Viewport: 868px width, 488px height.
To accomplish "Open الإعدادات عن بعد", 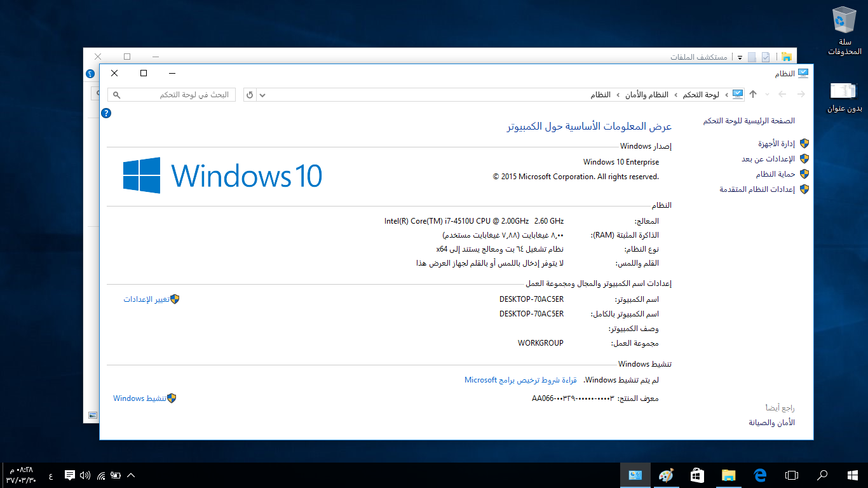I will tap(768, 159).
